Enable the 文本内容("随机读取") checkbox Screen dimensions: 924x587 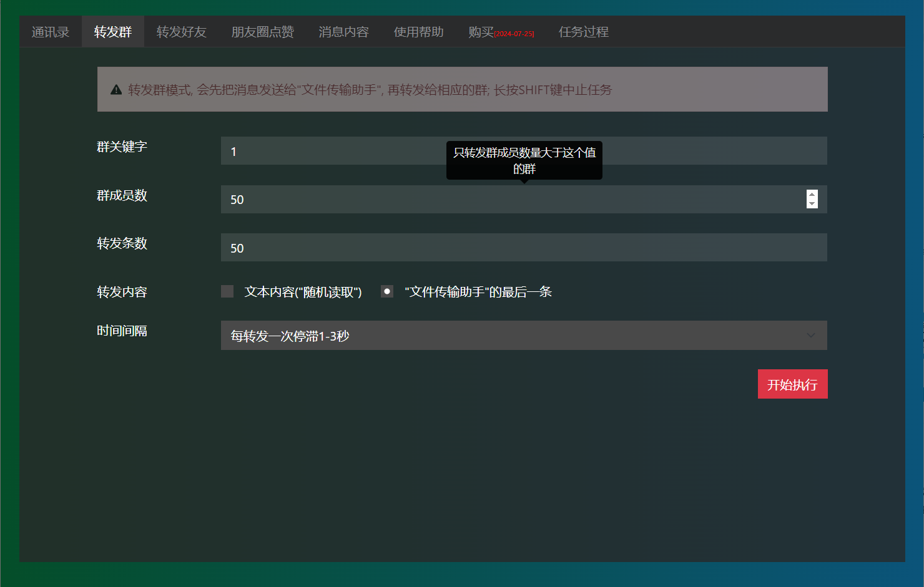coord(227,291)
